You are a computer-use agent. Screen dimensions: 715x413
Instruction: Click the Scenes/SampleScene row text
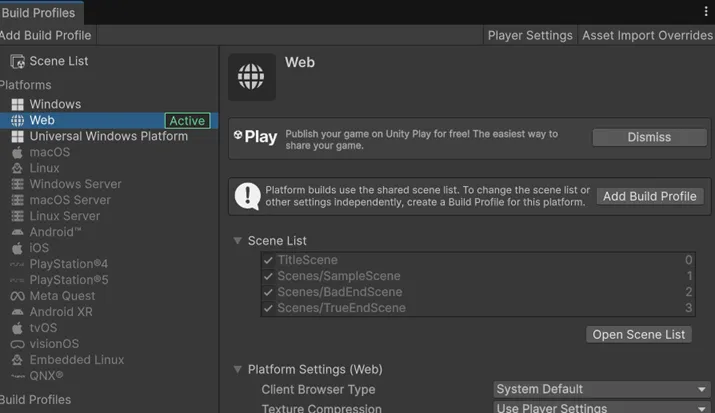coord(339,276)
